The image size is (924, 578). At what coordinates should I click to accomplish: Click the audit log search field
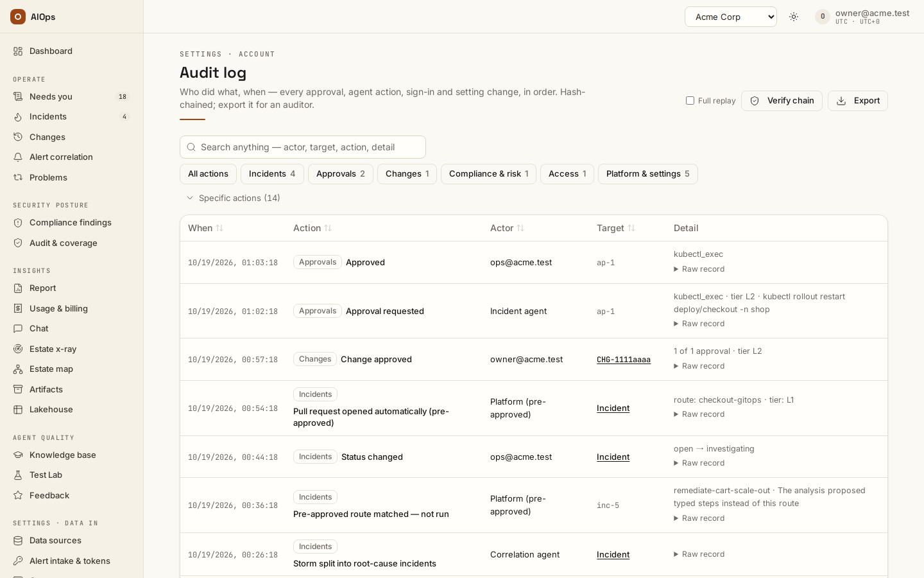[x=303, y=147]
